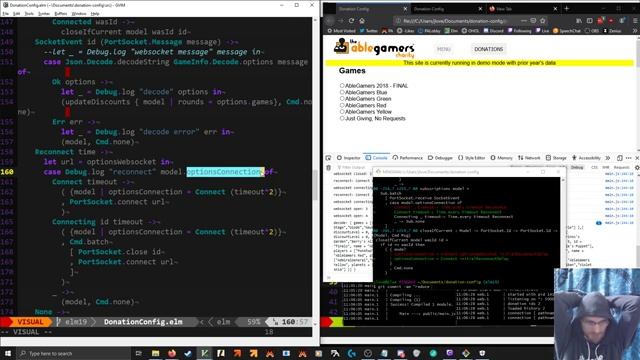640x360 pixels.
Task: Open the Twitch icon on the taskbar
Action: point(449,353)
